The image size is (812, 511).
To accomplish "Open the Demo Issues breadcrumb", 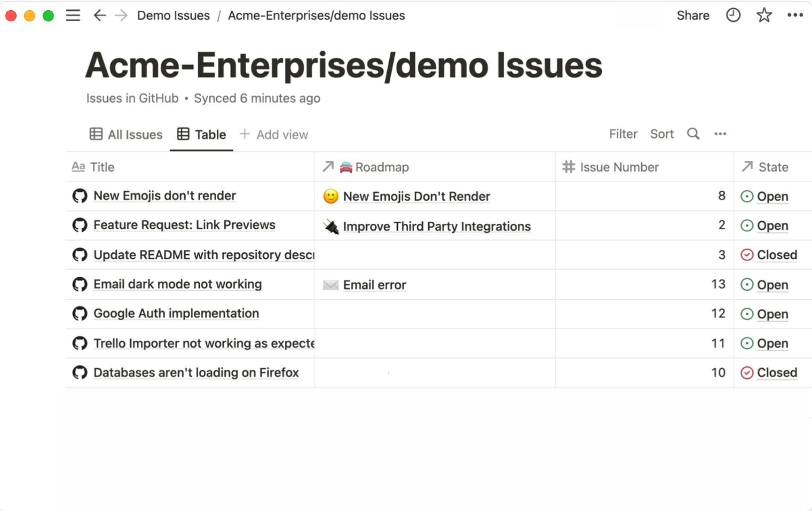I will 173,16.
